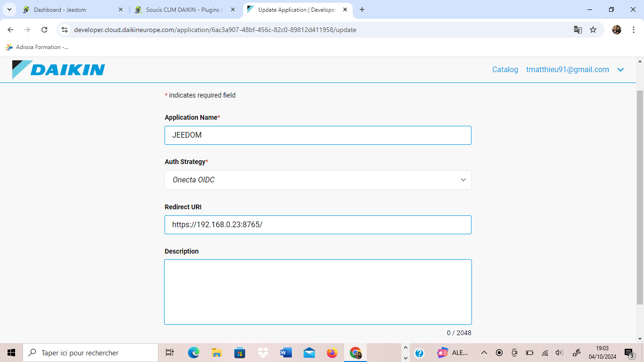The height and width of the screenshot is (362, 644).
Task: Open the notification center icon
Action: click(x=629, y=353)
